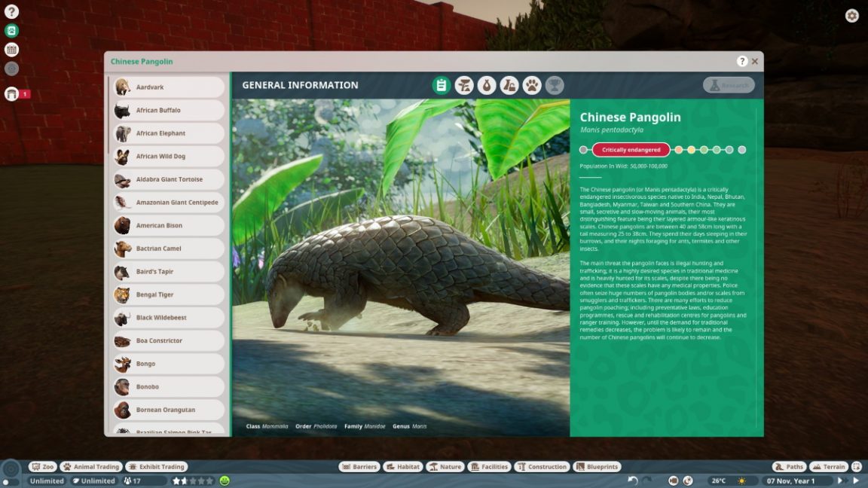Select Boa Constrictor in the animal list
This screenshot has height=488, width=868.
[168, 341]
